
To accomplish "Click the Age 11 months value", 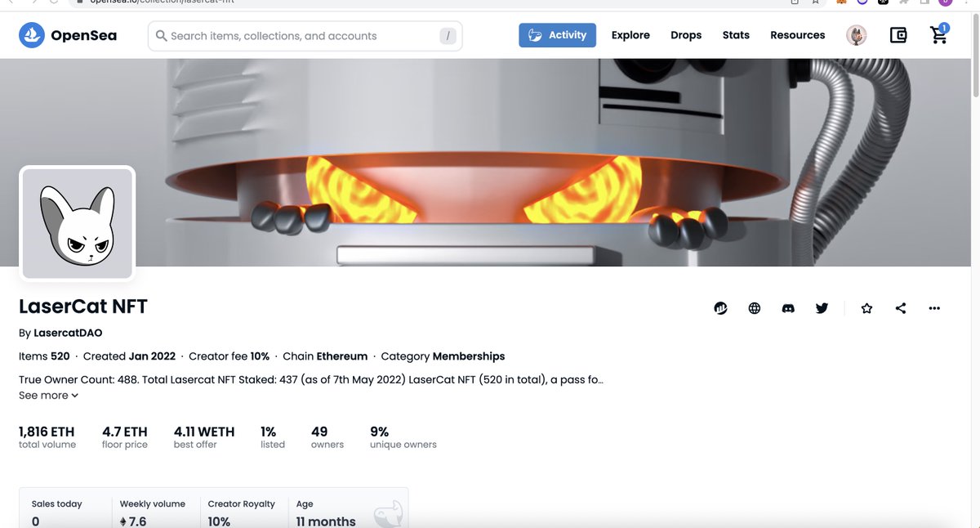I will tap(326, 521).
